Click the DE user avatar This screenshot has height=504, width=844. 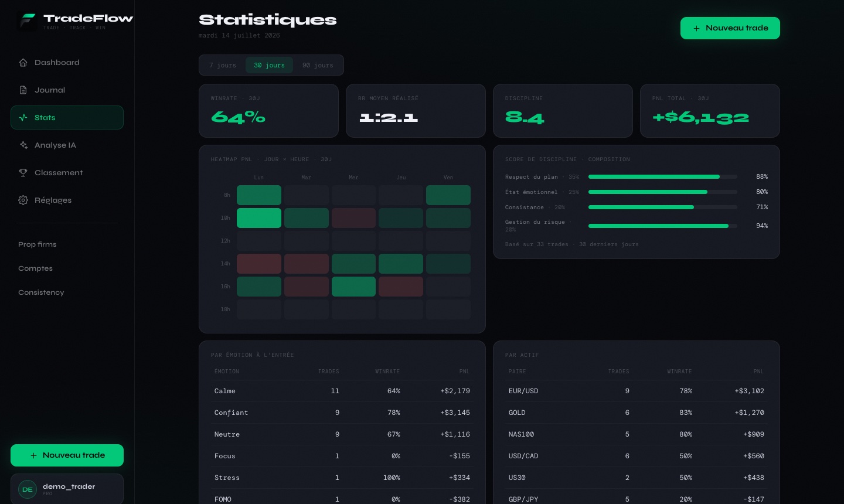(x=28, y=489)
